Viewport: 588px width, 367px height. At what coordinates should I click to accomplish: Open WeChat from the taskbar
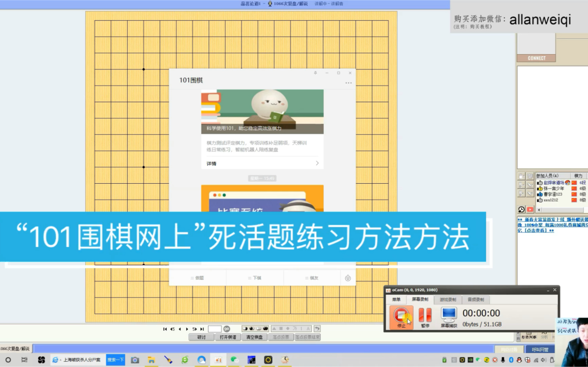click(235, 360)
